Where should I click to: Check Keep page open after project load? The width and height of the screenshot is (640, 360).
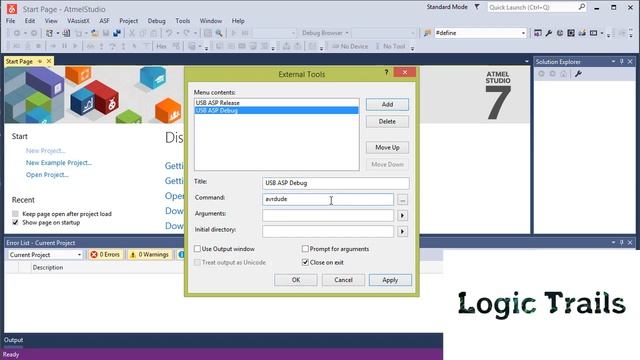16,214
